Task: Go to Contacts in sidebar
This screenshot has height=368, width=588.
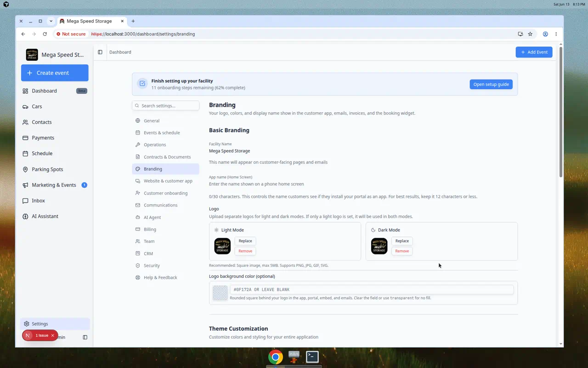Action: pos(55,122)
